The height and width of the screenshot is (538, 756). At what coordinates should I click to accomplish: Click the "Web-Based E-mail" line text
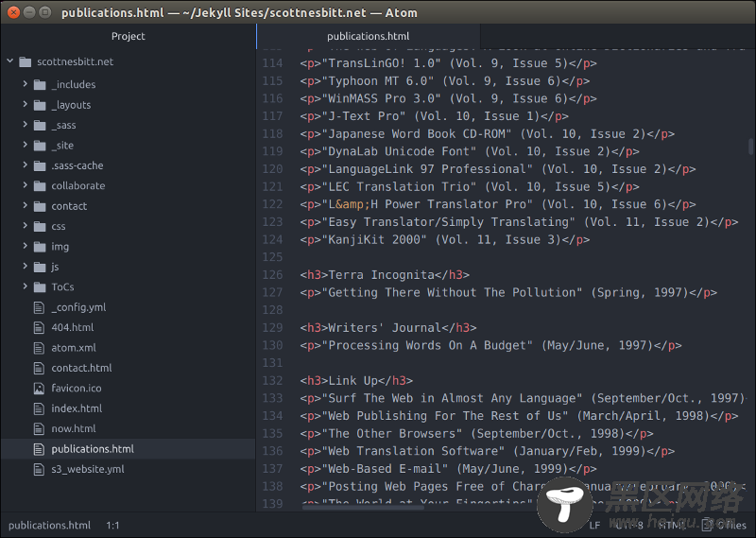(x=448, y=469)
